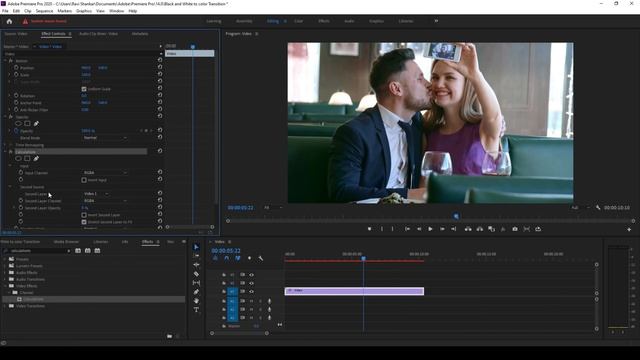Toggle the Calculations effect fx switch

[x=11, y=151]
